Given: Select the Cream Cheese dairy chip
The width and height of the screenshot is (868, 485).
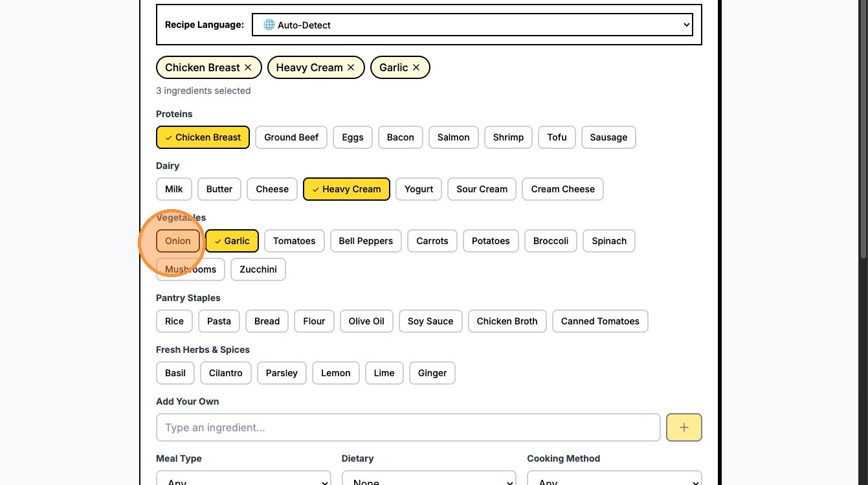Looking at the screenshot, I should pos(562,189).
